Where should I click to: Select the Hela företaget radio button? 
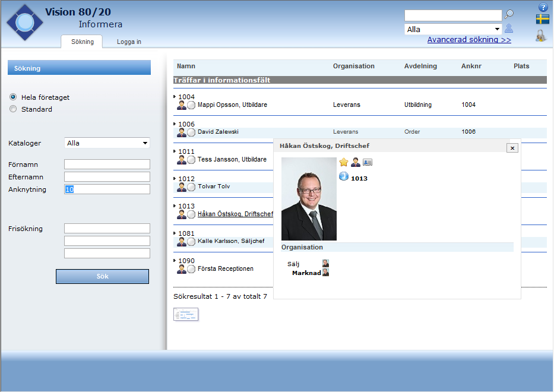(13, 97)
